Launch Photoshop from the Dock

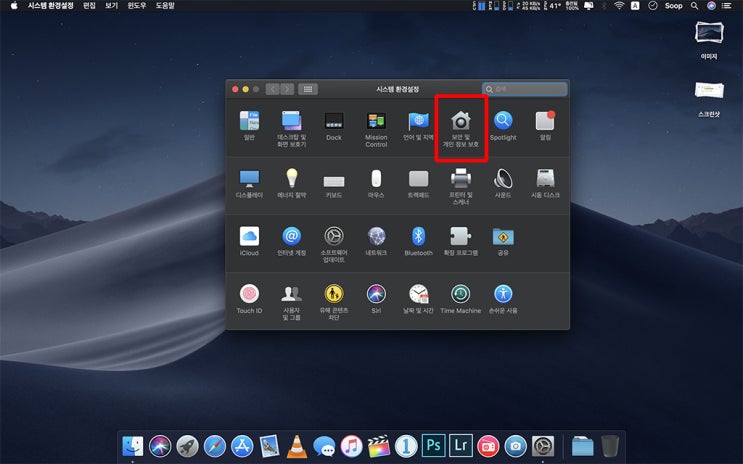pos(434,446)
